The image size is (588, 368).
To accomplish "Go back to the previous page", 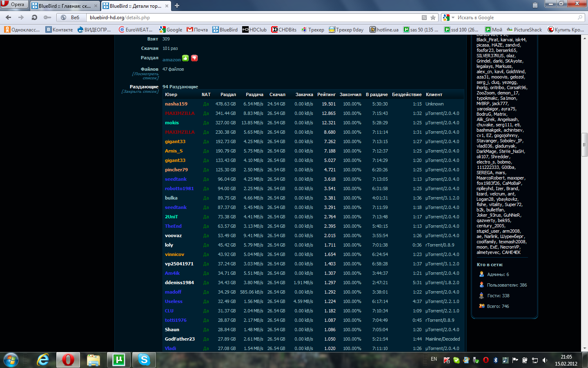I will [x=9, y=18].
